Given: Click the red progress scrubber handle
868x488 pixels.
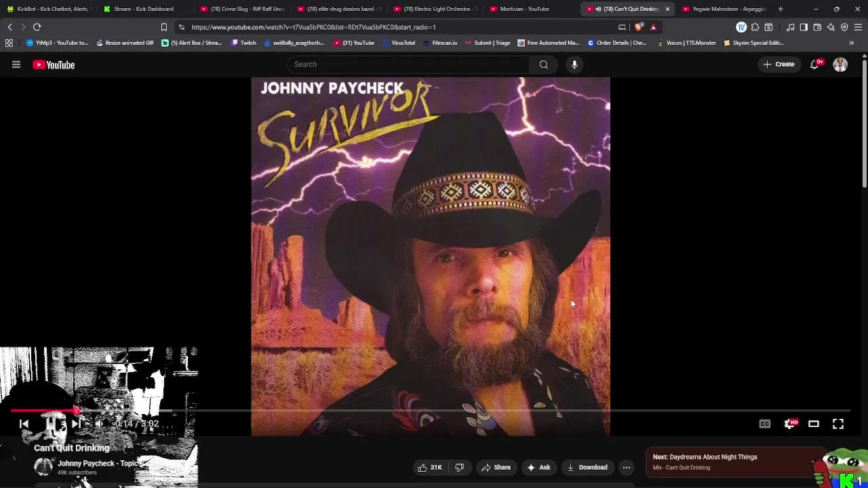Looking at the screenshot, I should click(77, 411).
